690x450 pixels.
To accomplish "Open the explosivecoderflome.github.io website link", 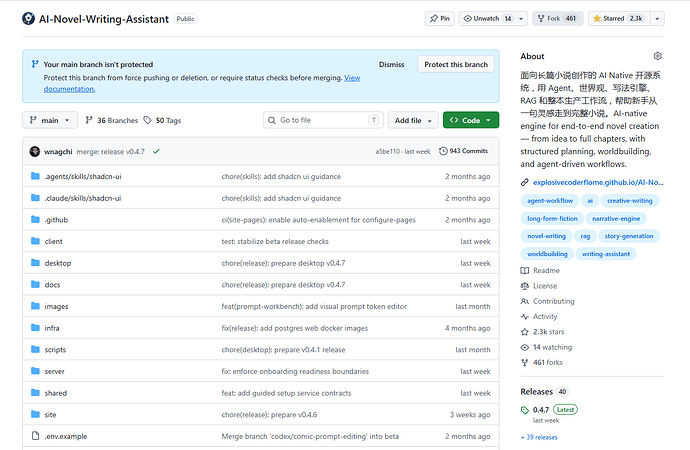I will click(x=598, y=182).
